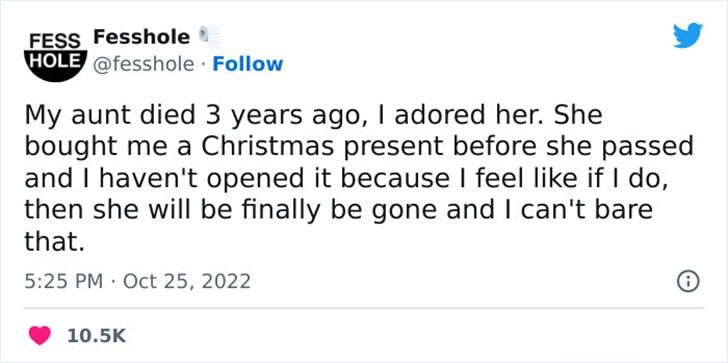
Task: Click the dot separator before Follow
Action: click(x=203, y=65)
